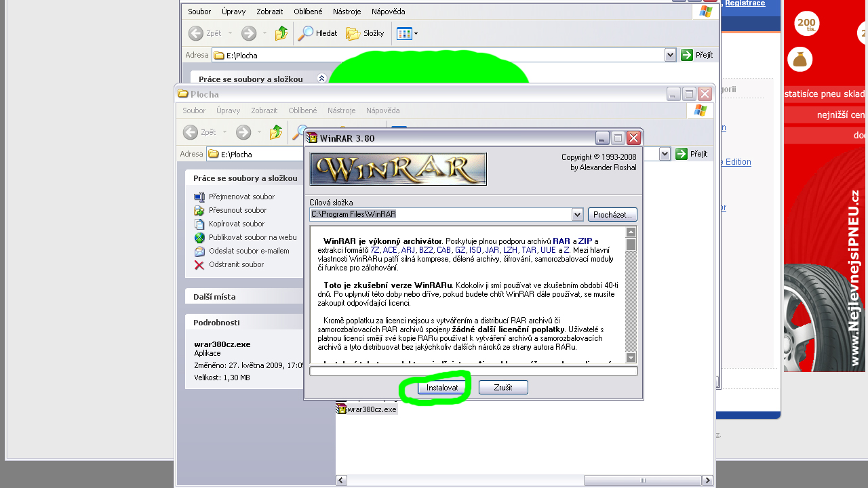Select the wrar380cz.exe file icon
Screen dimensions: 868x488
click(342, 409)
